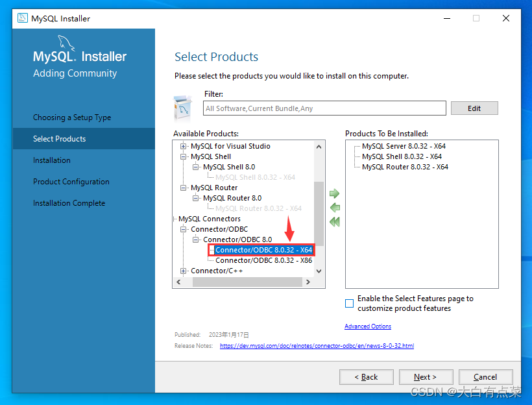Click the Back button

[367, 377]
